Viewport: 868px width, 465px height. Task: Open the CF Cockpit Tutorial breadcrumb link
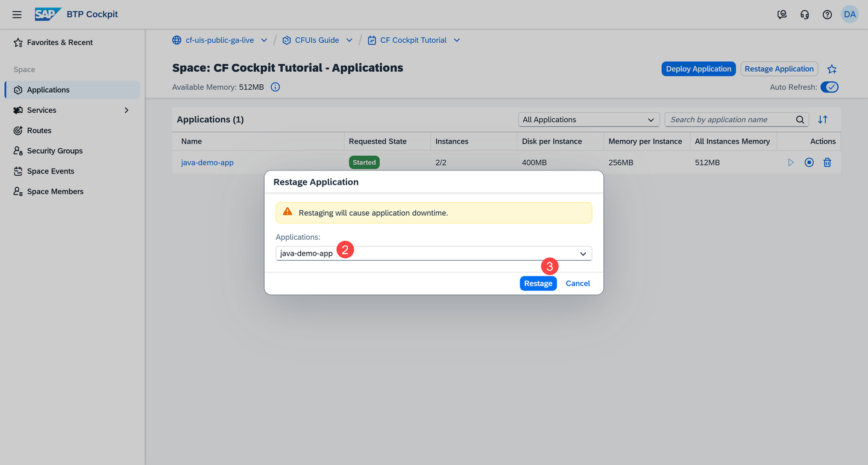414,40
